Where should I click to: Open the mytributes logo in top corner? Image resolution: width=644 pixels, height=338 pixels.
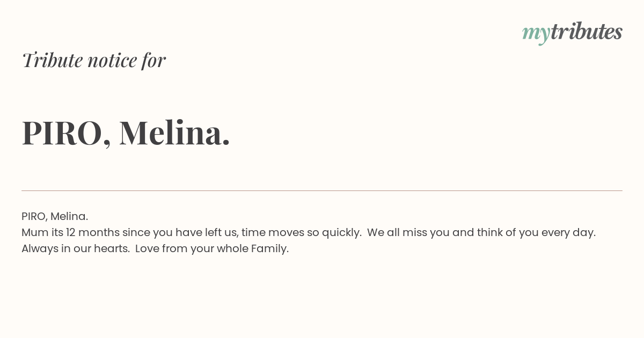572,33
